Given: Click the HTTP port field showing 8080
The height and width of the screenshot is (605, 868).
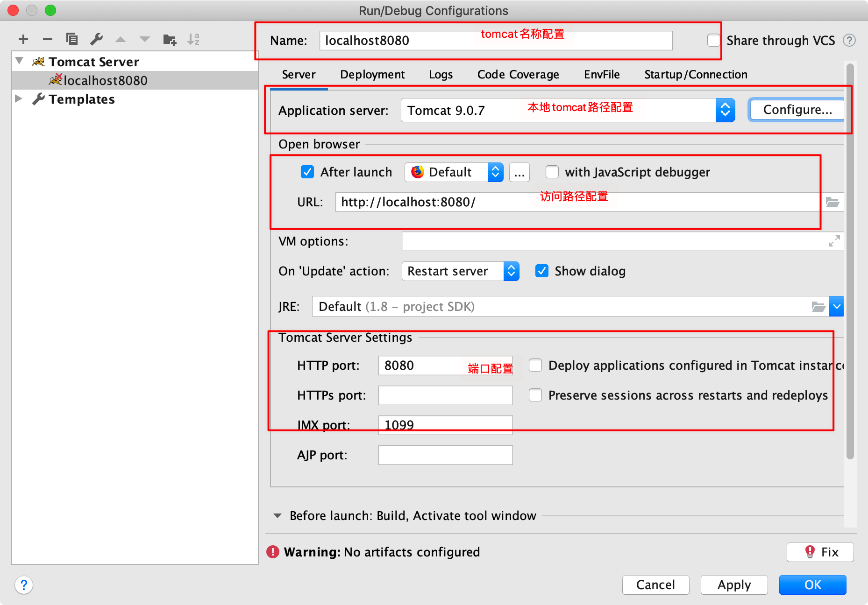Looking at the screenshot, I should (446, 366).
